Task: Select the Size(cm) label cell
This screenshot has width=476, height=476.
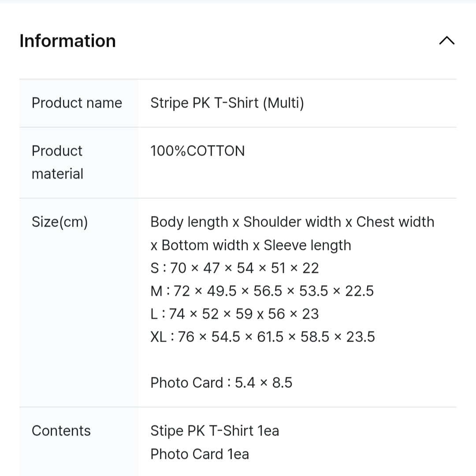Action: (78, 302)
